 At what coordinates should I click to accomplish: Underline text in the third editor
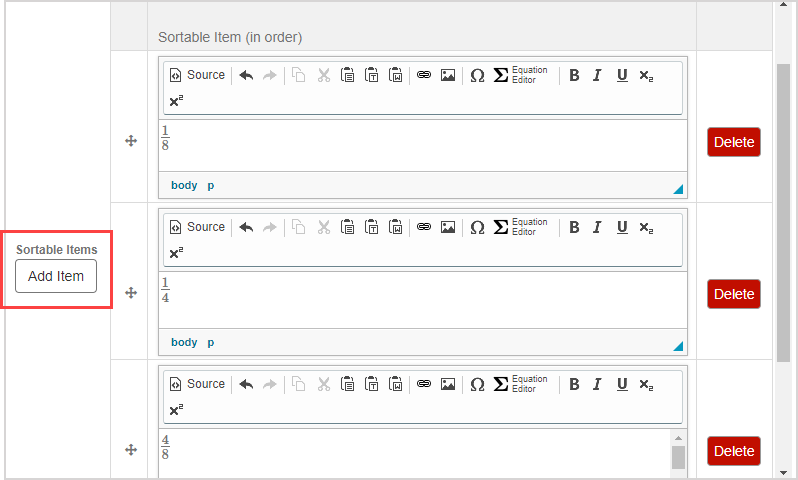click(622, 384)
